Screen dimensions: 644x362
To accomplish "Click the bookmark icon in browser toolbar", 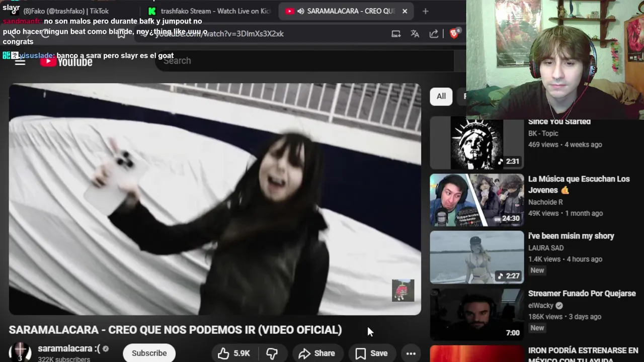I will tap(121, 34).
